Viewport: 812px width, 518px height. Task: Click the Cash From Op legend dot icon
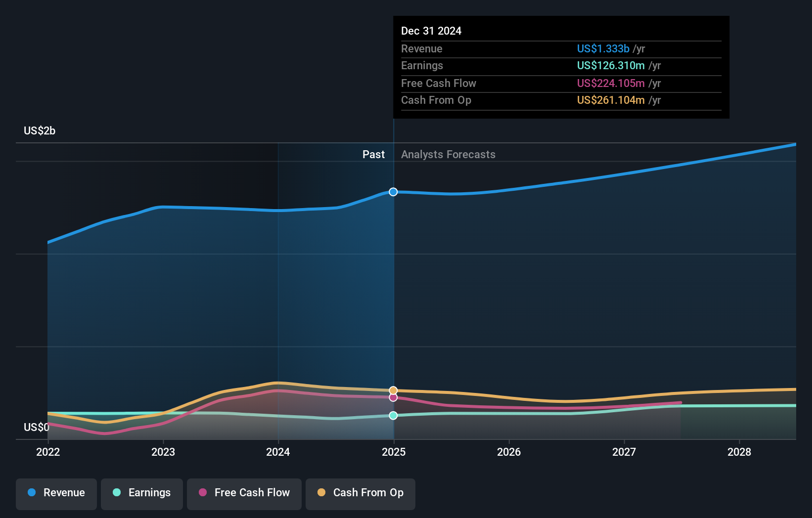pyautogui.click(x=322, y=493)
